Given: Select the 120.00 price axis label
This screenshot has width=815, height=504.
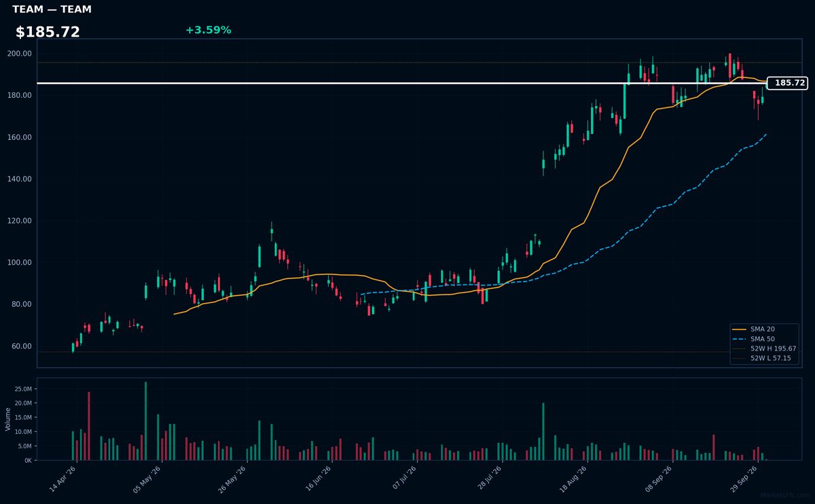Looking at the screenshot, I should 19,221.
